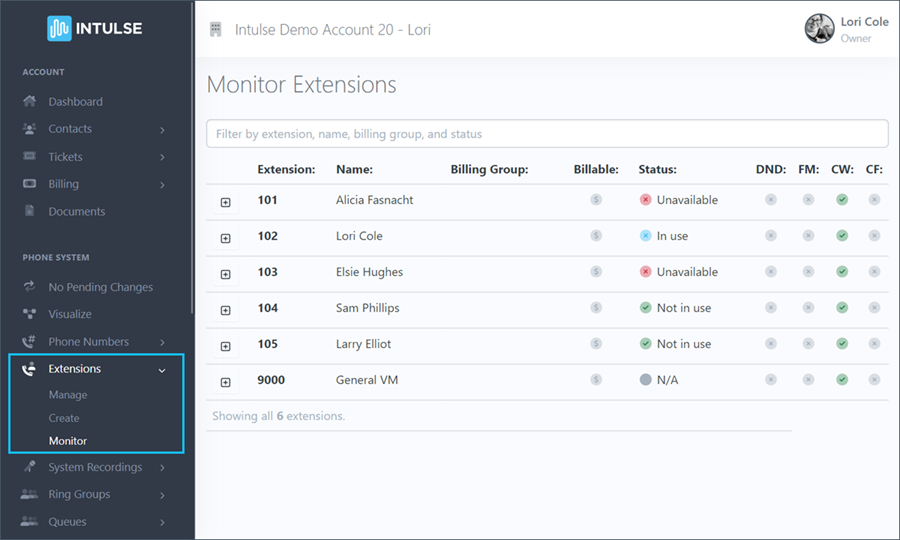Click the blue In use status icon
The image size is (900, 540).
(646, 235)
